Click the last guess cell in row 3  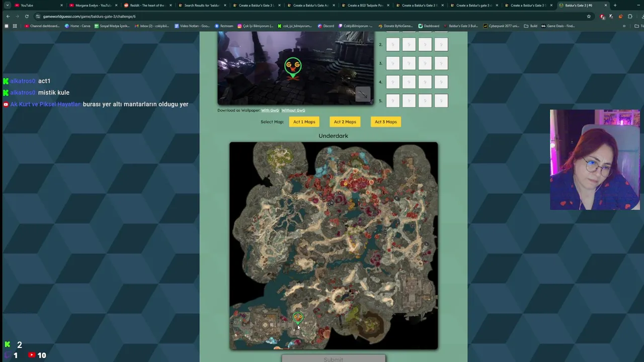441,63
